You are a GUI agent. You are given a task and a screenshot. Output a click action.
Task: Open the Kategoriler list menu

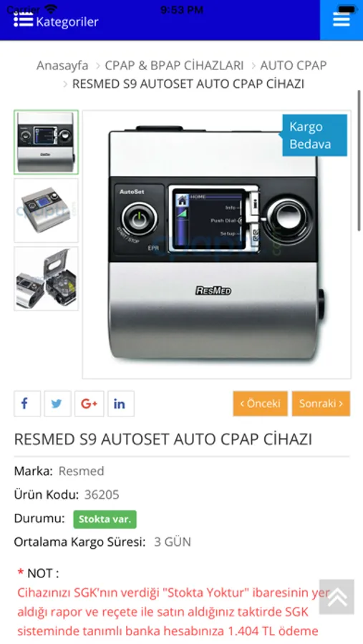(56, 21)
